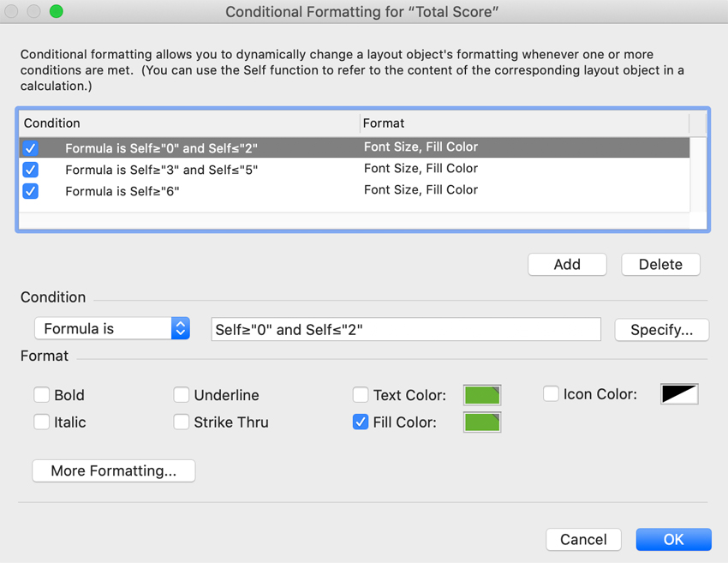Click the green zoom window button

click(57, 12)
